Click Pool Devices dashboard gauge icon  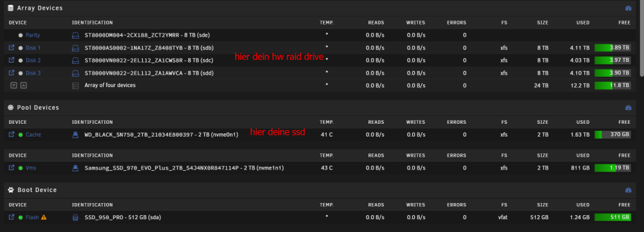(x=628, y=108)
